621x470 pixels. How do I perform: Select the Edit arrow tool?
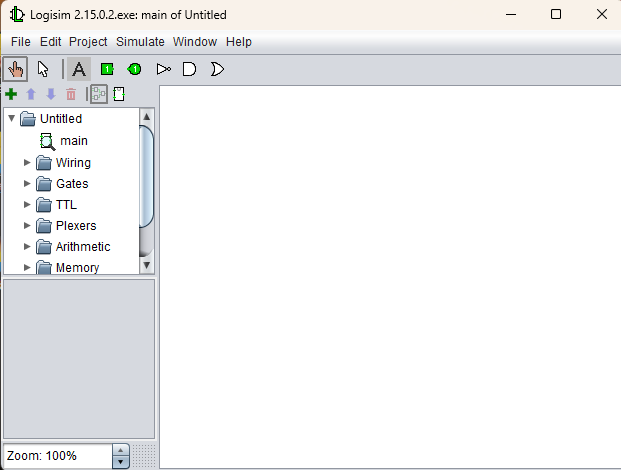[43, 69]
